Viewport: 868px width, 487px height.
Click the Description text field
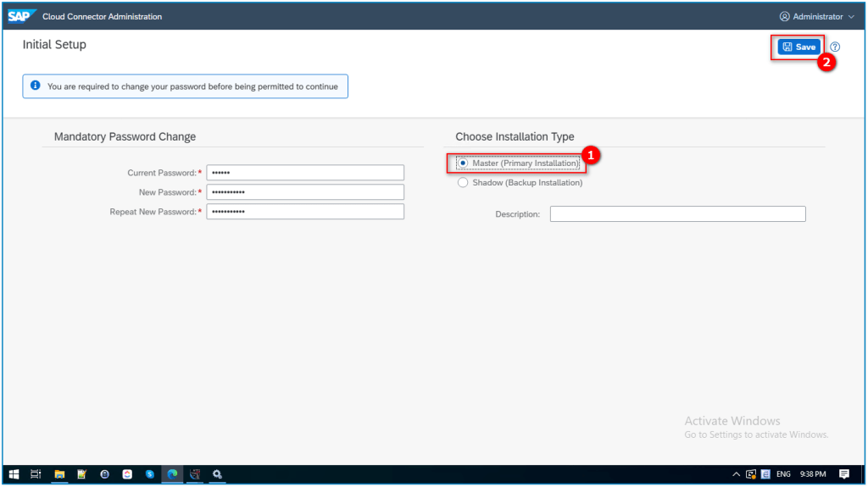(x=677, y=214)
